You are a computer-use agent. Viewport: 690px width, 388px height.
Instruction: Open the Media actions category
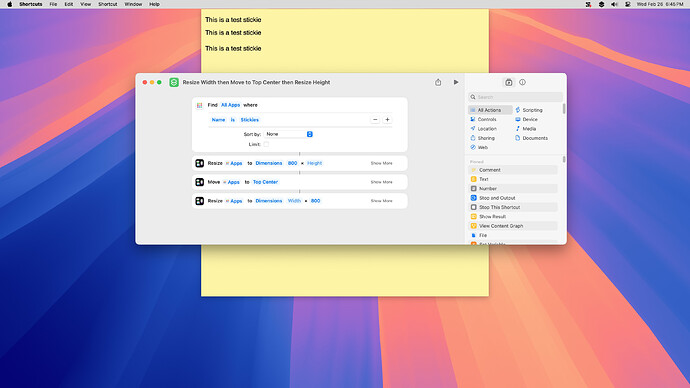click(x=525, y=129)
